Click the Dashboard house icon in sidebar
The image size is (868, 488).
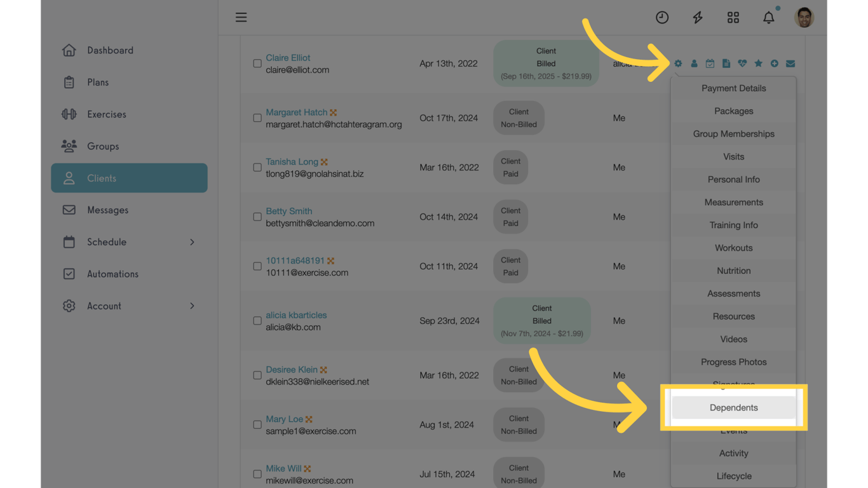point(69,50)
